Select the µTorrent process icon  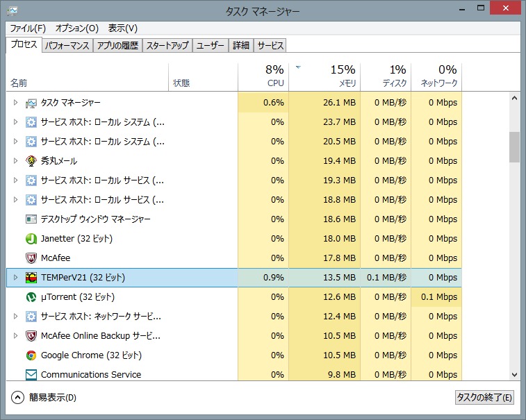click(31, 297)
